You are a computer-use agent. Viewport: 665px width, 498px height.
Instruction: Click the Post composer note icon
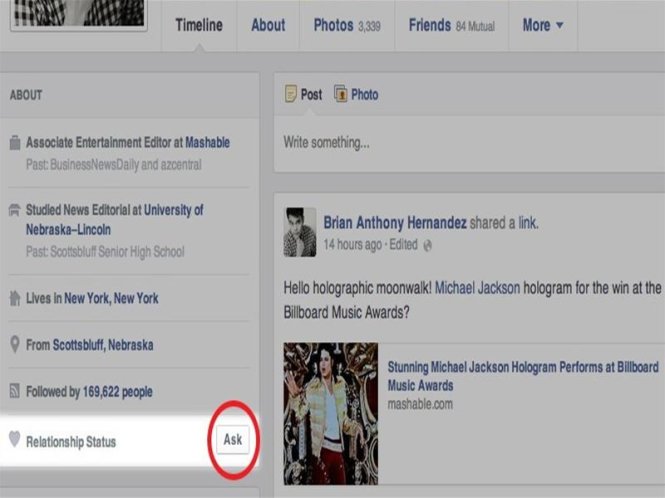(291, 94)
